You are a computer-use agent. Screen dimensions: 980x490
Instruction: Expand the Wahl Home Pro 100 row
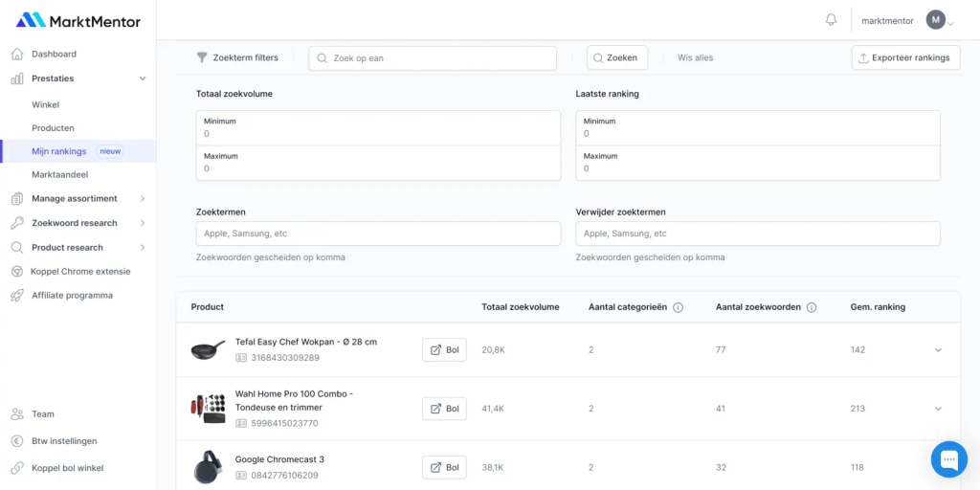coord(938,409)
